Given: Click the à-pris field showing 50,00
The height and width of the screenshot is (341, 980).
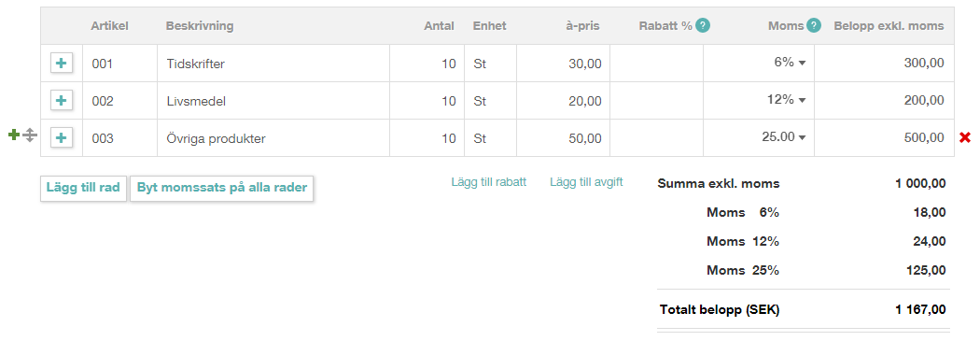Looking at the screenshot, I should [563, 138].
